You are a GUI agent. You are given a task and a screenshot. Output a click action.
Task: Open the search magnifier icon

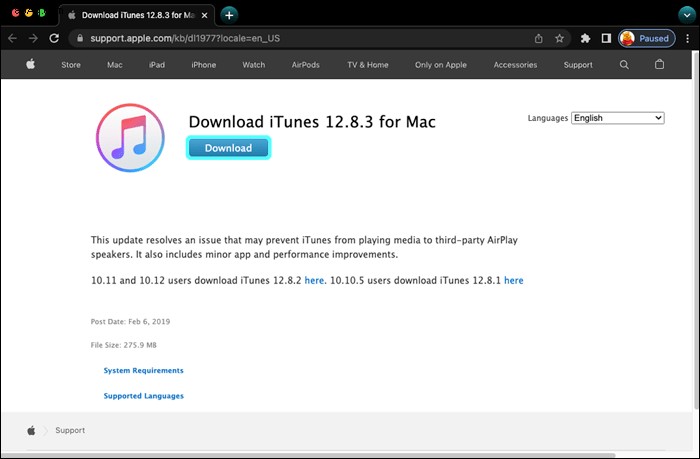[624, 65]
